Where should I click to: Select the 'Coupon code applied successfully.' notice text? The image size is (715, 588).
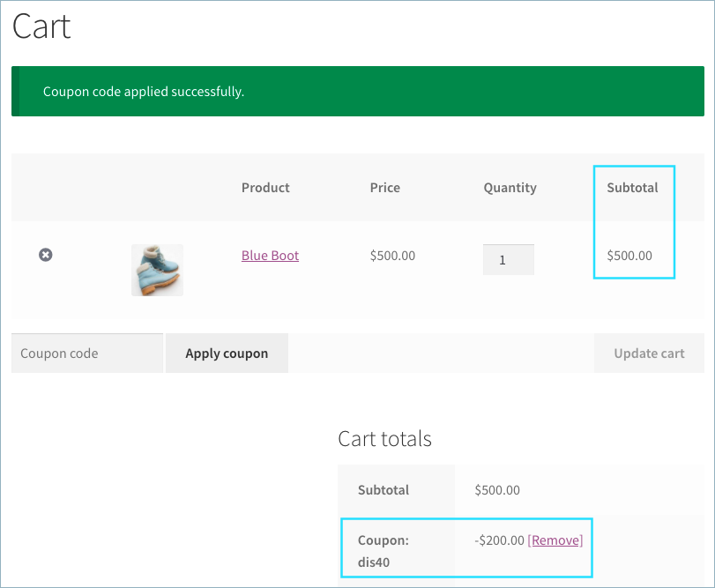point(144,92)
